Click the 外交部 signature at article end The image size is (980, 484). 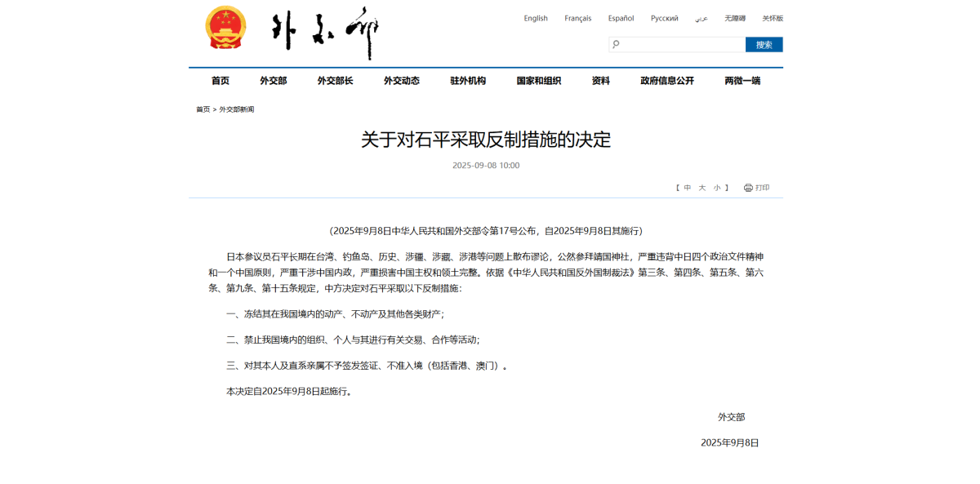pos(731,417)
